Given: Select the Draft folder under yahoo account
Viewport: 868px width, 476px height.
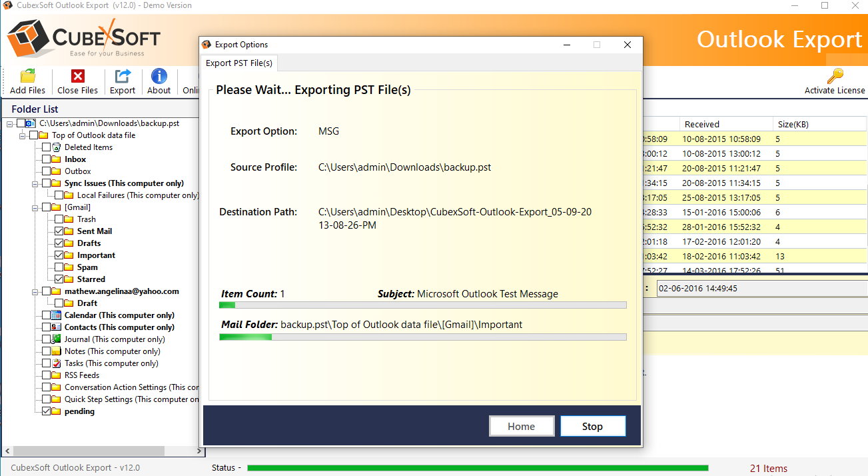Looking at the screenshot, I should [x=87, y=303].
